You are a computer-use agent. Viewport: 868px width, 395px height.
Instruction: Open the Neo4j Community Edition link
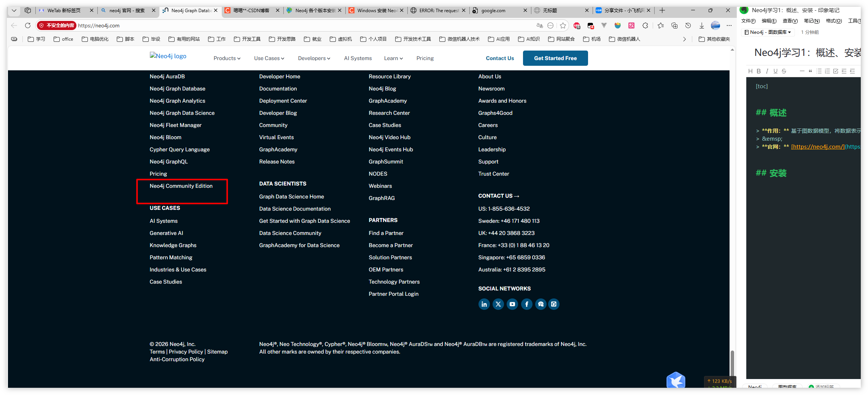[181, 186]
